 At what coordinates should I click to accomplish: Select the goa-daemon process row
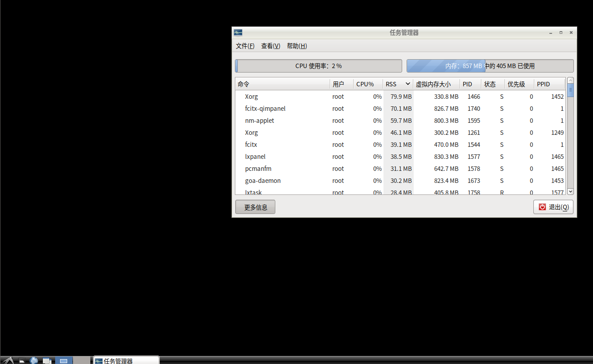click(x=400, y=181)
